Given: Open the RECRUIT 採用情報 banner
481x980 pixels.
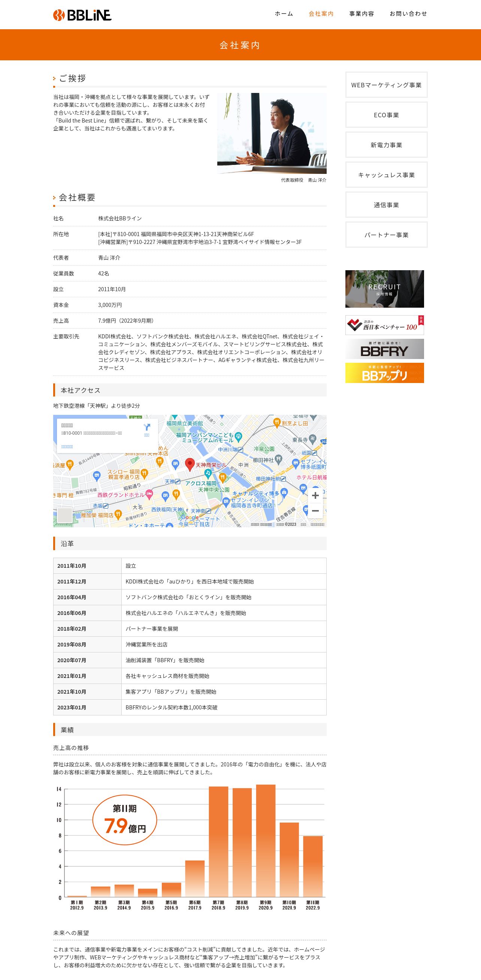Looking at the screenshot, I should [384, 289].
